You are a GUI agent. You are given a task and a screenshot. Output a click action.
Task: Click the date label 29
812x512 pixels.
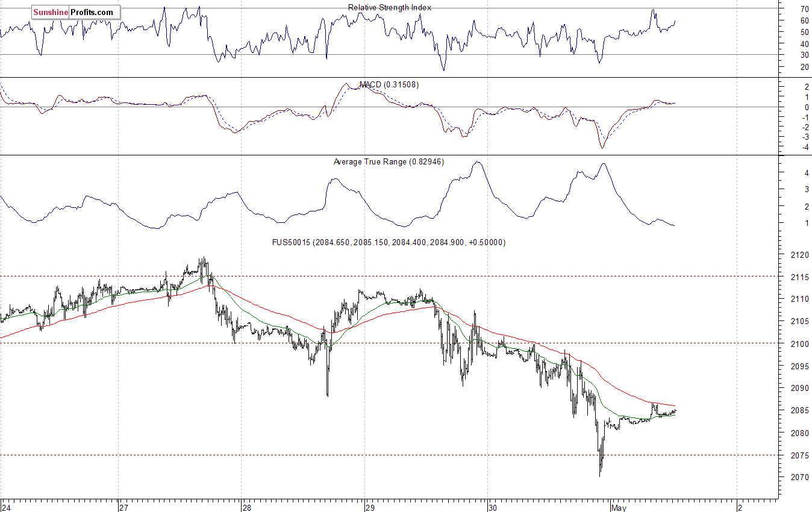pyautogui.click(x=370, y=508)
